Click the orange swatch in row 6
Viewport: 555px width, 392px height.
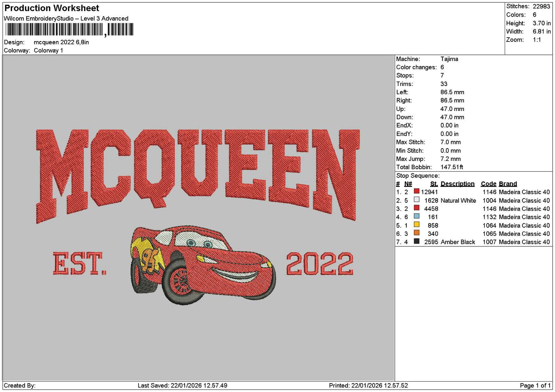[x=416, y=233]
